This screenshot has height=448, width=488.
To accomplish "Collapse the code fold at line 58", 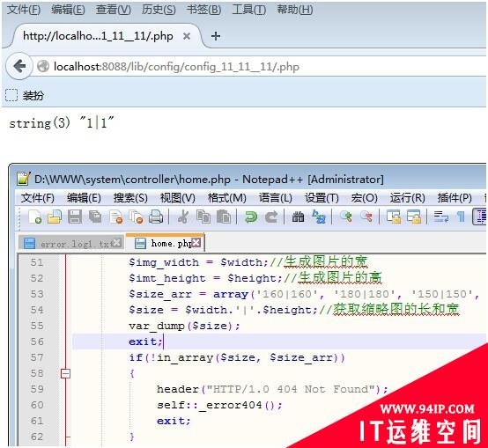I will coord(65,373).
